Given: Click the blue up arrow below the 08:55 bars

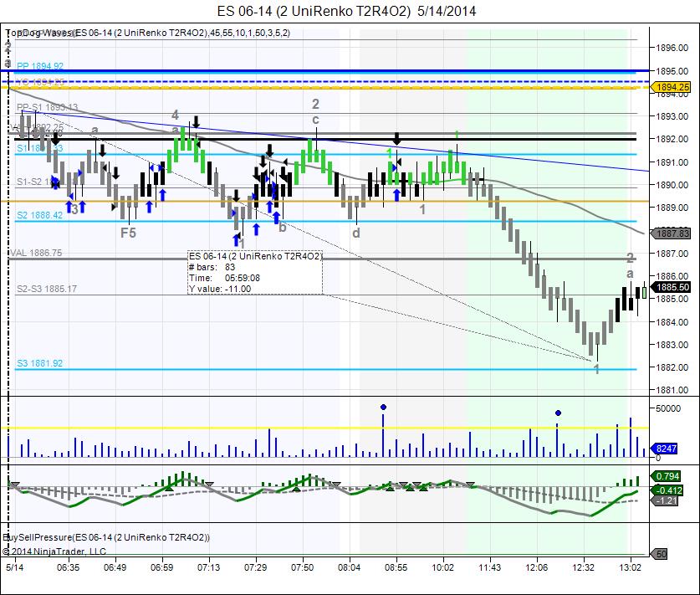Looking at the screenshot, I should (x=396, y=195).
